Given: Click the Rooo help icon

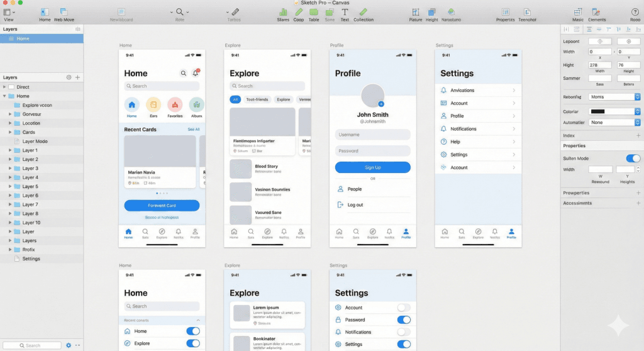Looking at the screenshot, I should 635,13.
